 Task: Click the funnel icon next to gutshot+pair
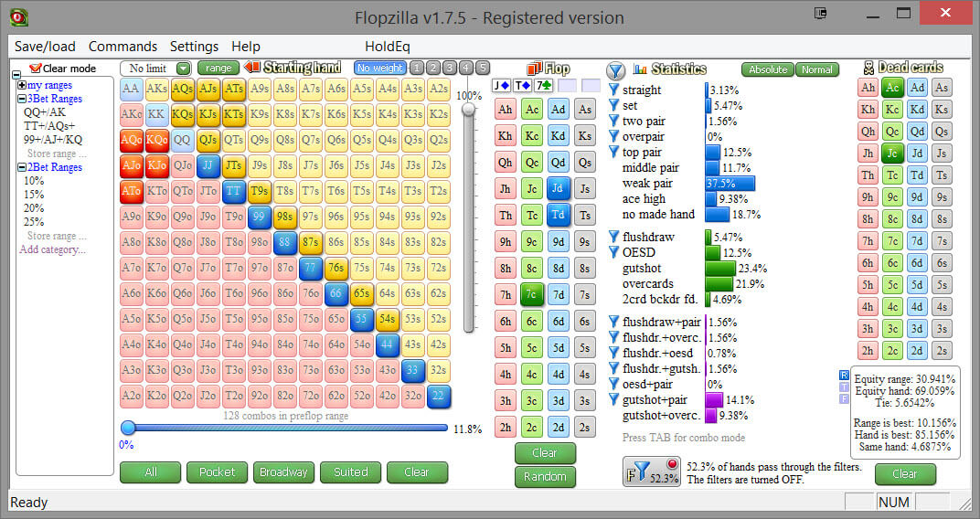point(613,399)
